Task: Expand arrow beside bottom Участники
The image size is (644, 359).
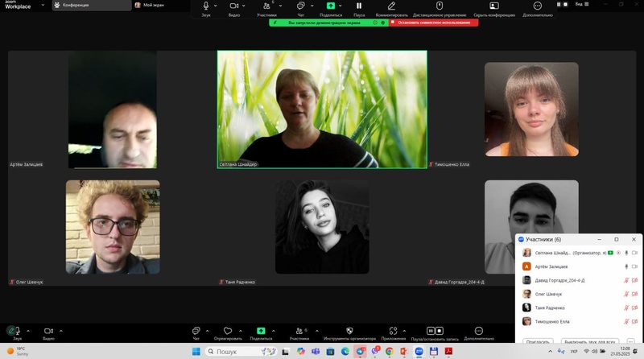Action: [x=317, y=331]
